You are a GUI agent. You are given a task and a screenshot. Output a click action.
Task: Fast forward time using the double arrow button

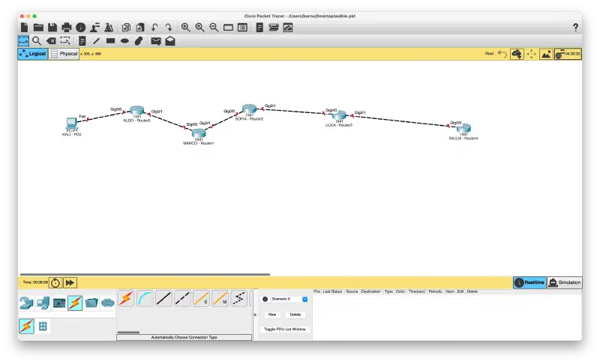[x=70, y=282]
